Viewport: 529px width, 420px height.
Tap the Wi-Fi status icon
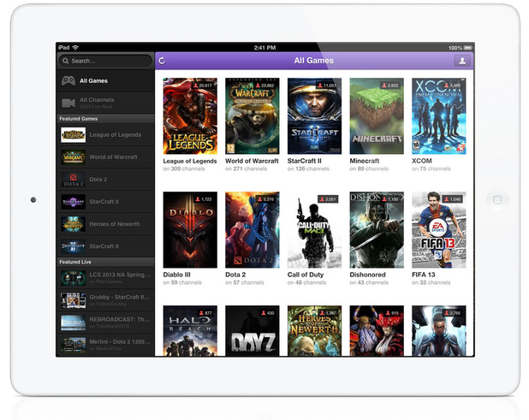[75, 48]
